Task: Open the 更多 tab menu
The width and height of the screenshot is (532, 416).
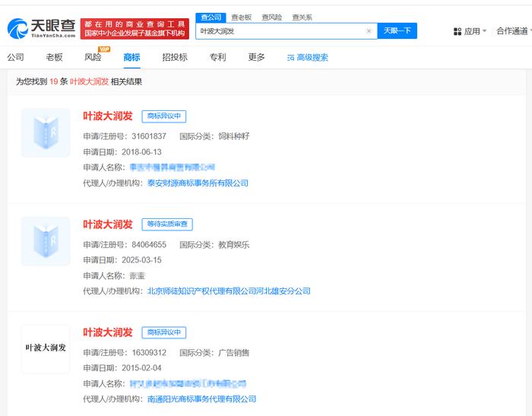Action: pyautogui.click(x=256, y=57)
